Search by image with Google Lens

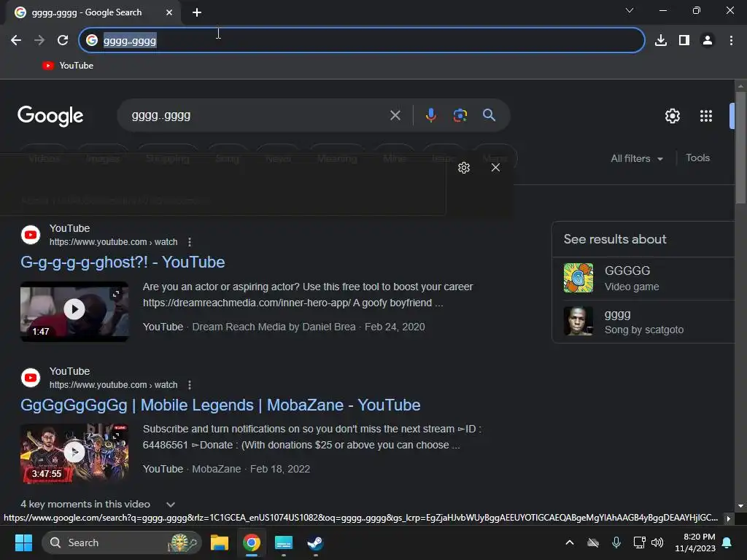tap(460, 115)
